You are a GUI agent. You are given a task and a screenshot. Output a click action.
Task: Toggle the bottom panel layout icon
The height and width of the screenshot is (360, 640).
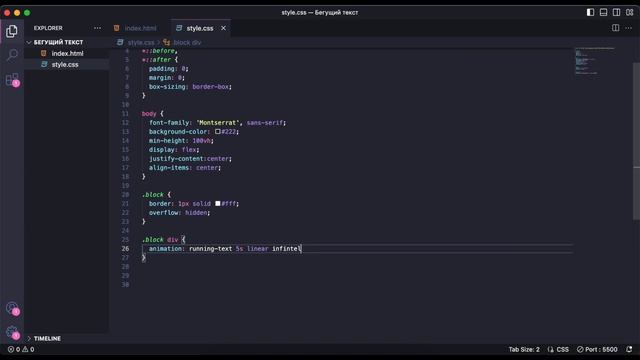coord(603,12)
